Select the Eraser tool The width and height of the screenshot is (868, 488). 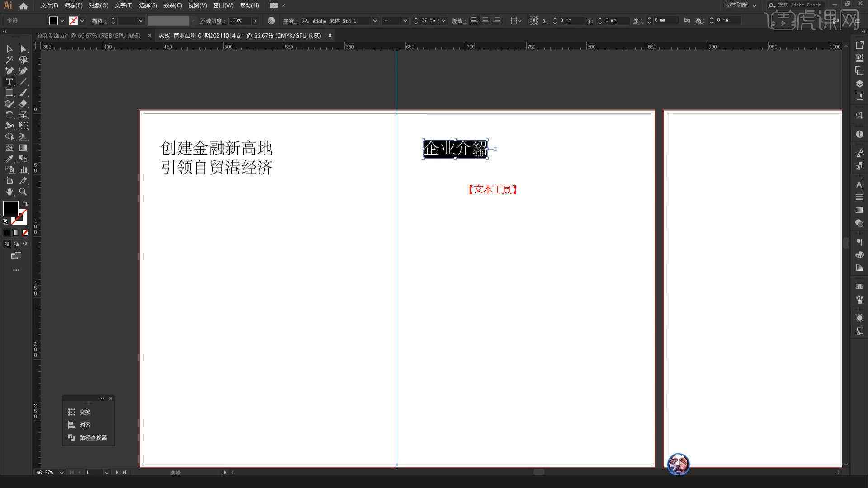[23, 104]
